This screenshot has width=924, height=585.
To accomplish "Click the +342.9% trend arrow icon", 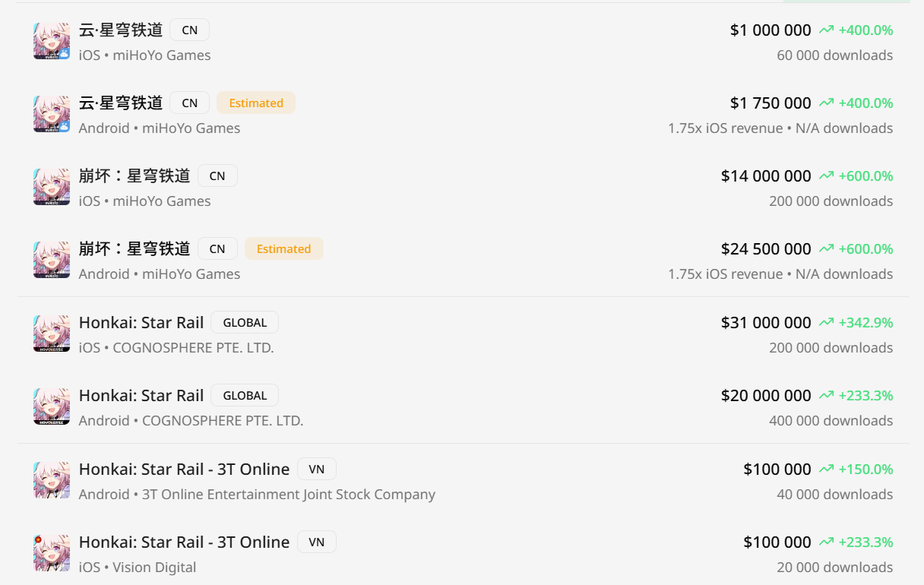I will [x=826, y=323].
